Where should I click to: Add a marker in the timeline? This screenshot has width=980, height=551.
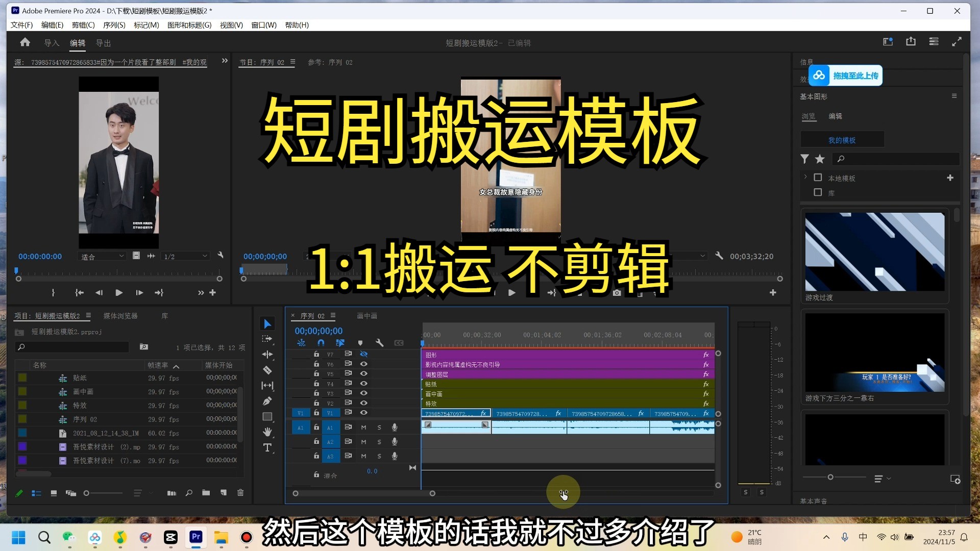coord(360,343)
